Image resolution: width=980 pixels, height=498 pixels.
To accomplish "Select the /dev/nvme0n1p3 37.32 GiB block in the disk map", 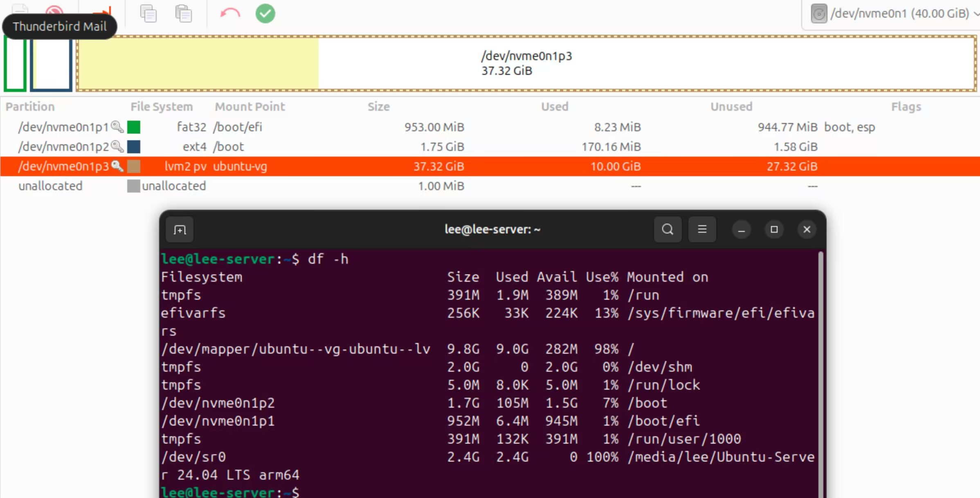I will pos(526,63).
